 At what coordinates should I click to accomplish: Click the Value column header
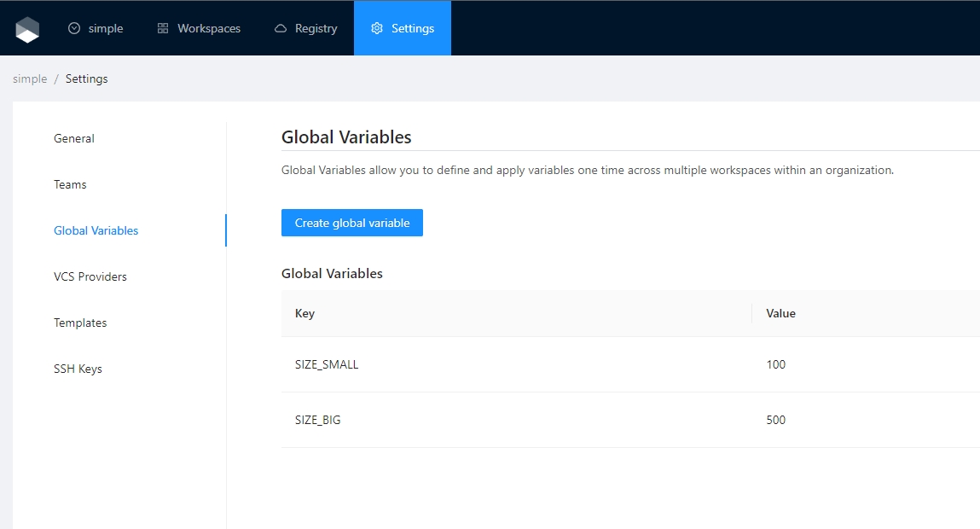(780, 313)
